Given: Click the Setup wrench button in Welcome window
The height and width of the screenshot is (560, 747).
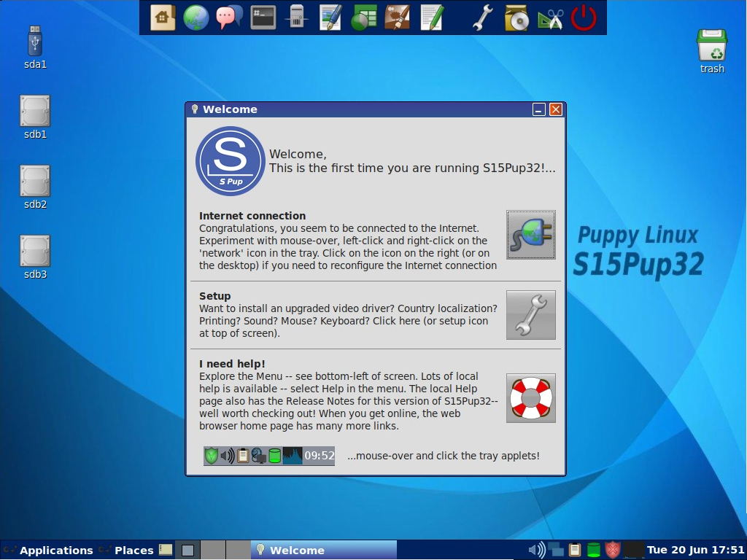Looking at the screenshot, I should coord(531,315).
